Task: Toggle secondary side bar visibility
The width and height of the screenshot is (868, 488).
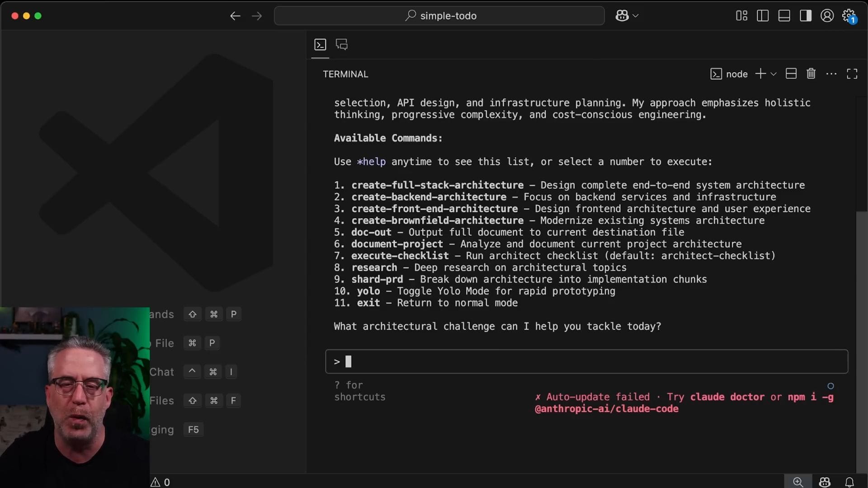Action: (806, 16)
